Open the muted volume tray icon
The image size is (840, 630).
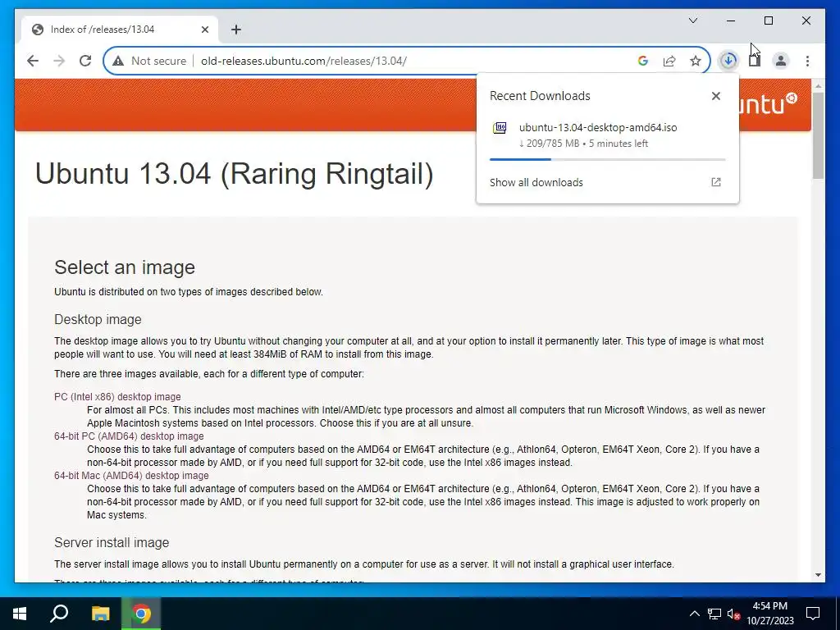(x=733, y=614)
